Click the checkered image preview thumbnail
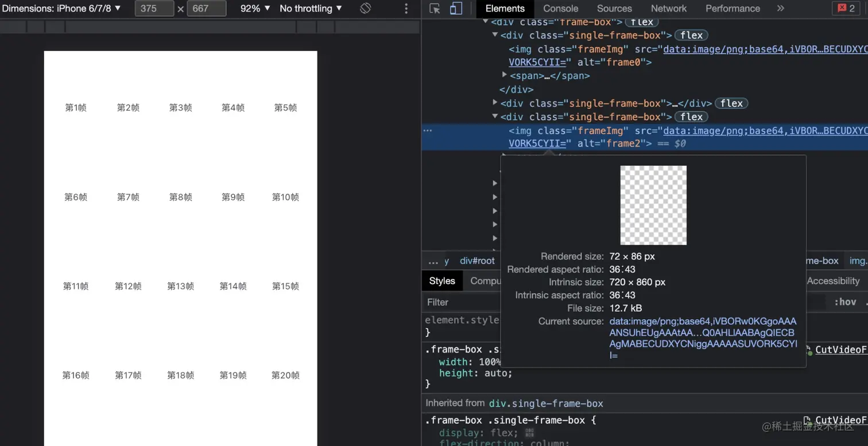868x446 pixels. coord(653,205)
